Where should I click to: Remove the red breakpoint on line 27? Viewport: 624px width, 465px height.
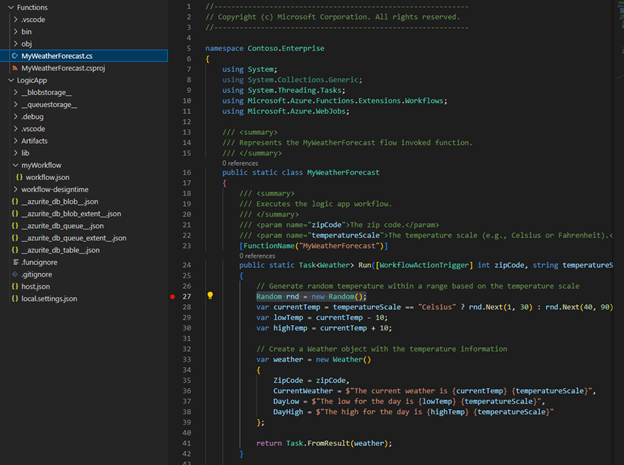(173, 297)
